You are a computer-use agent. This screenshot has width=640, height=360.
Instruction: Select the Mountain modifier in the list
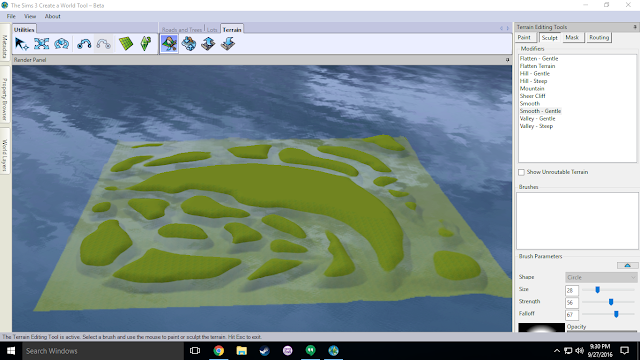pos(532,89)
